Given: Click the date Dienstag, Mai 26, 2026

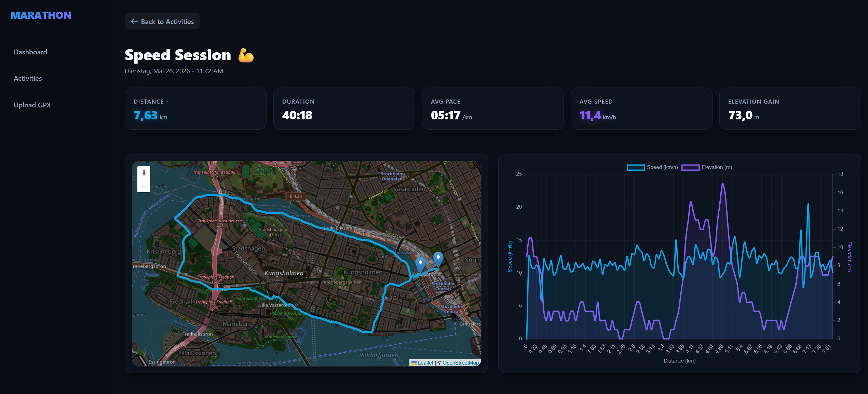Looking at the screenshot, I should point(157,71).
